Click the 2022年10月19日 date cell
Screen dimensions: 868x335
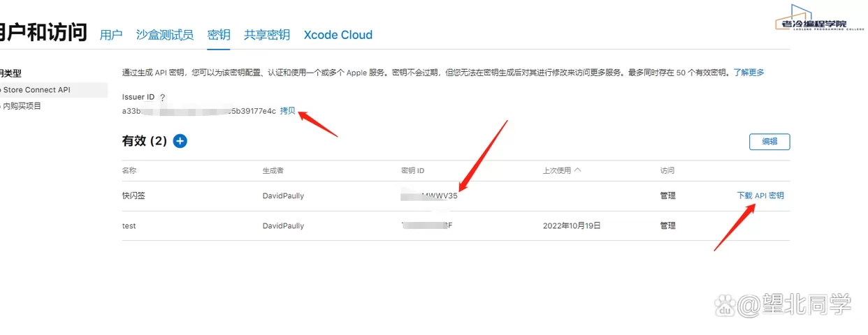click(x=572, y=226)
